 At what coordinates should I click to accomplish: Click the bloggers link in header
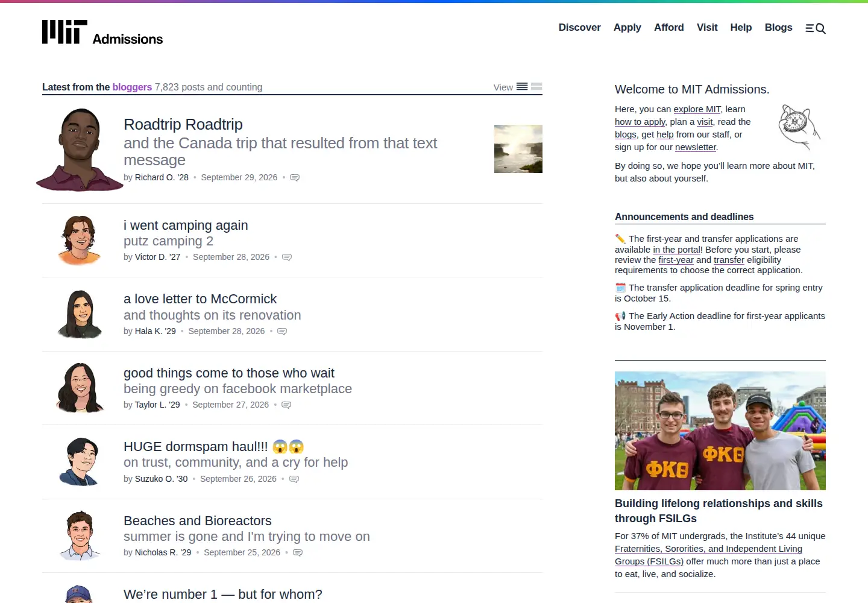tap(132, 87)
